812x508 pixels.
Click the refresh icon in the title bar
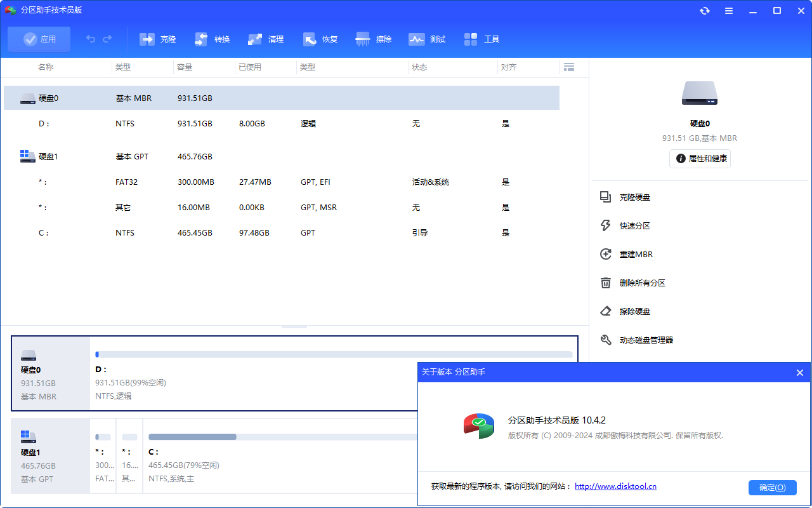[704, 10]
